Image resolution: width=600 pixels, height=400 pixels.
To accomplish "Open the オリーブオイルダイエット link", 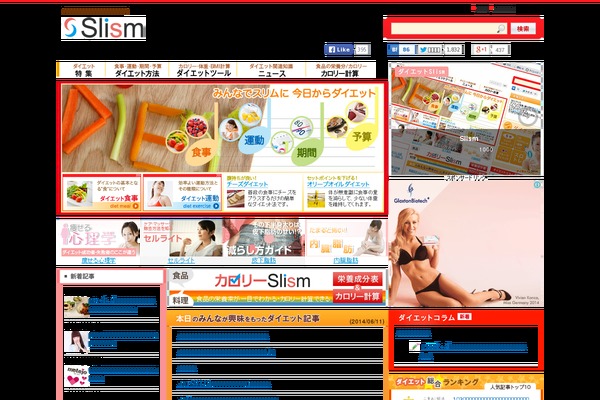I will point(338,184).
